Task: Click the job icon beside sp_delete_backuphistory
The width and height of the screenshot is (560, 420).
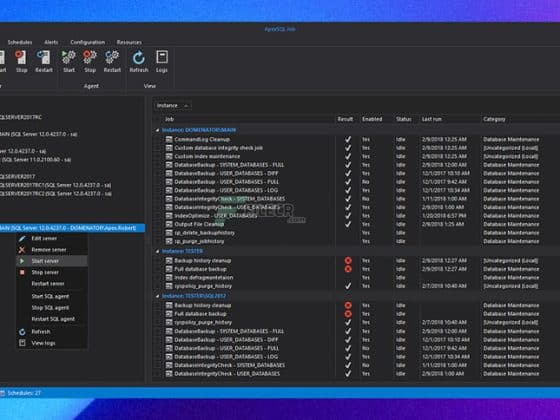Action: pos(169,233)
